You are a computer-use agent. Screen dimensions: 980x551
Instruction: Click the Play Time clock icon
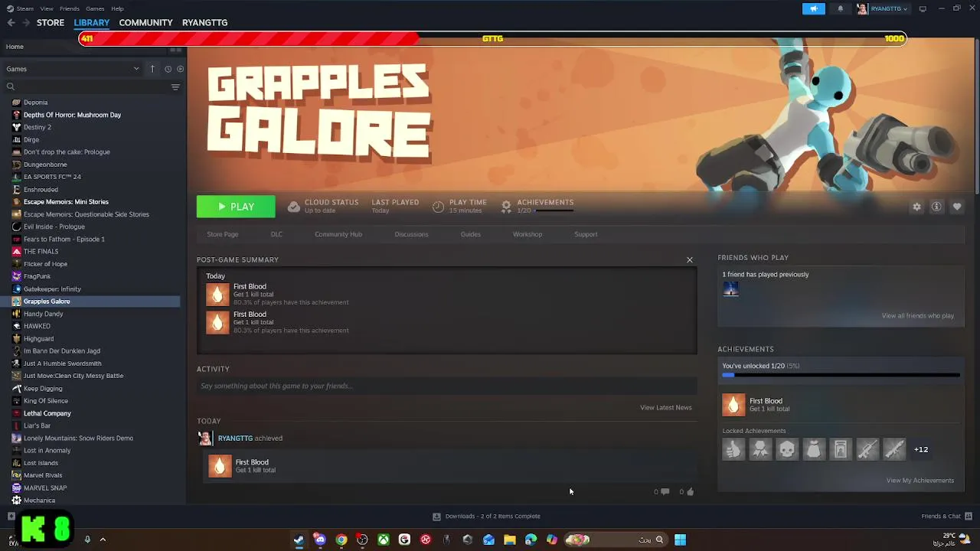pyautogui.click(x=438, y=207)
